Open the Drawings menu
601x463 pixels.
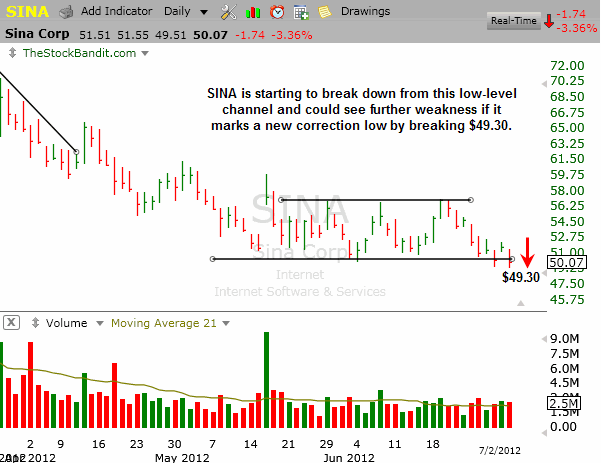[365, 11]
